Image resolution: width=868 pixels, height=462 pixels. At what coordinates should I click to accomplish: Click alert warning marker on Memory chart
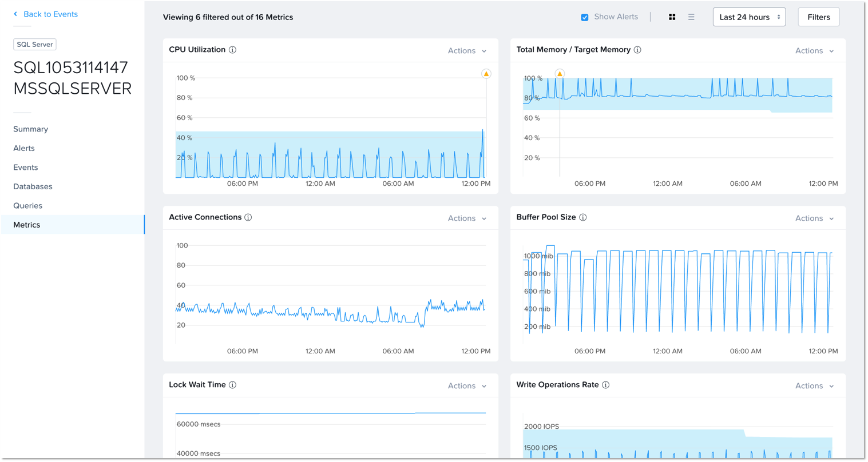tap(560, 74)
